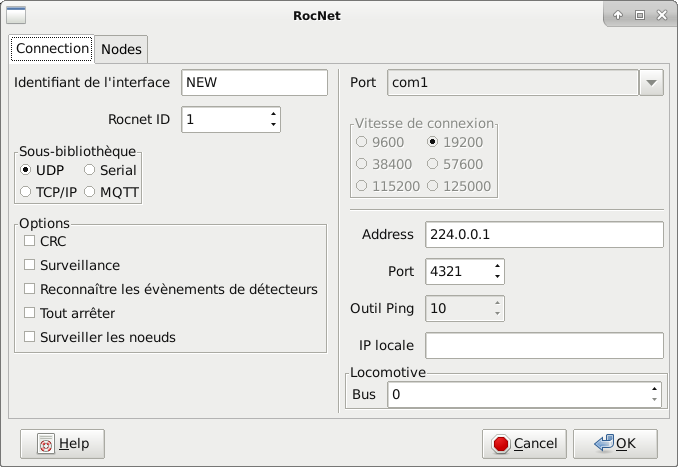Increase the Rocnet ID value
678x467 pixels.
pyautogui.click(x=273, y=114)
